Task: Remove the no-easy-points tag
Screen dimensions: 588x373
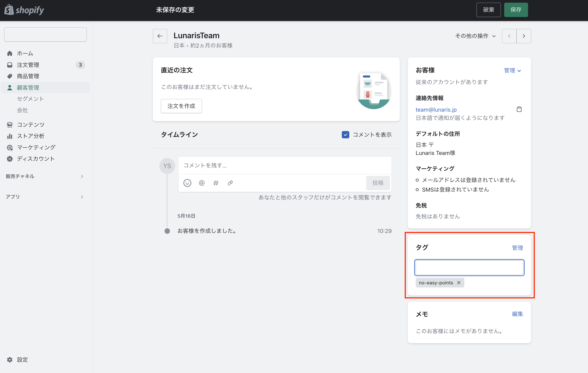Action: click(459, 282)
